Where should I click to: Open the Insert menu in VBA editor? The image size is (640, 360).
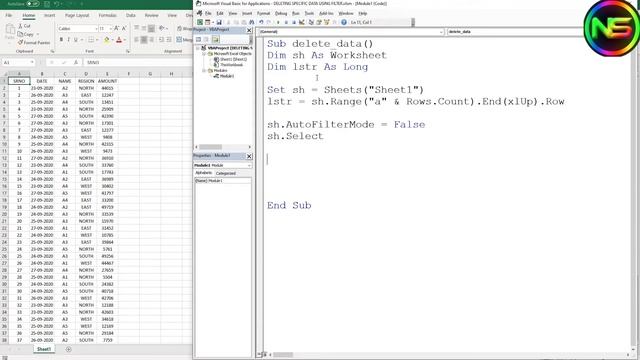(247, 13)
